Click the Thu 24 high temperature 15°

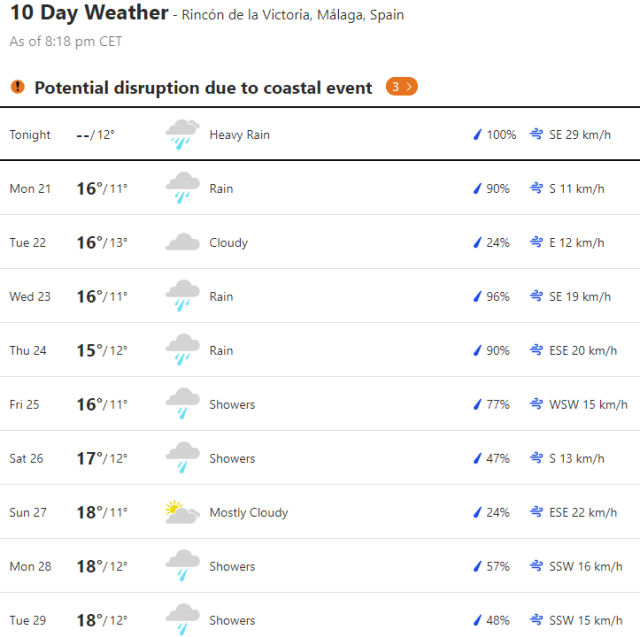(x=89, y=351)
